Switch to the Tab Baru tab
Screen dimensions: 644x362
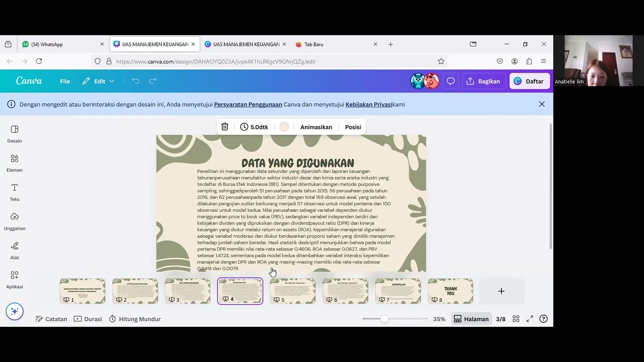[337, 44]
